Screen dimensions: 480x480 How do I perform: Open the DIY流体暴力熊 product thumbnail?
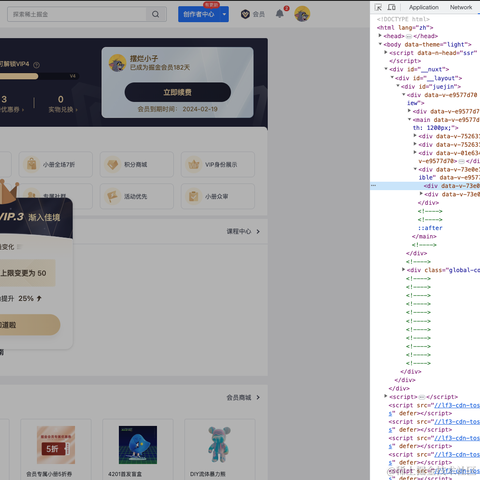pos(219,445)
